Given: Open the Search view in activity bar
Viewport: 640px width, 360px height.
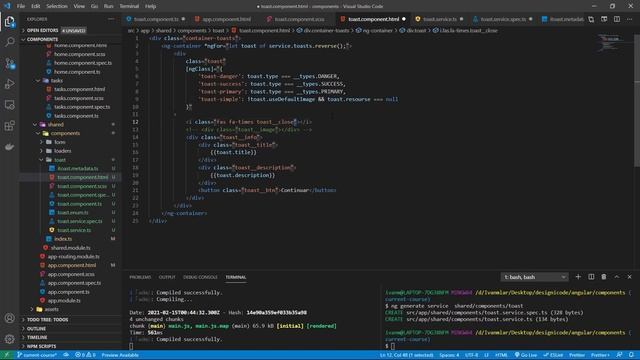Looking at the screenshot, I should pos(9,42).
